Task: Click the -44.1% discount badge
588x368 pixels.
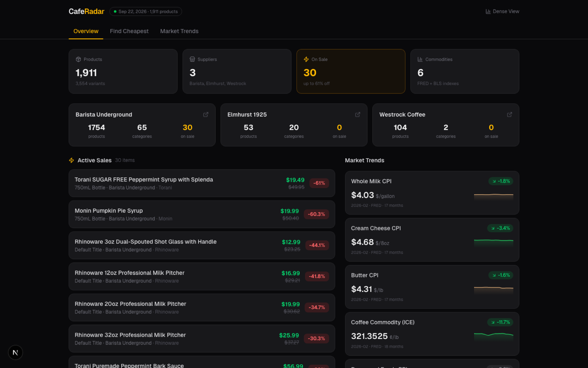Action: 317,245
